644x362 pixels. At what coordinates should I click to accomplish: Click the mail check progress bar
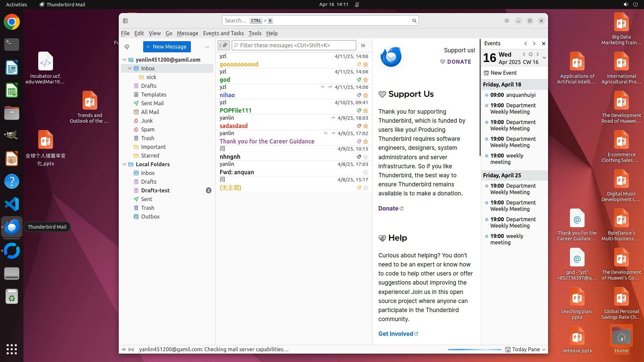pyautogui.click(x=474, y=349)
